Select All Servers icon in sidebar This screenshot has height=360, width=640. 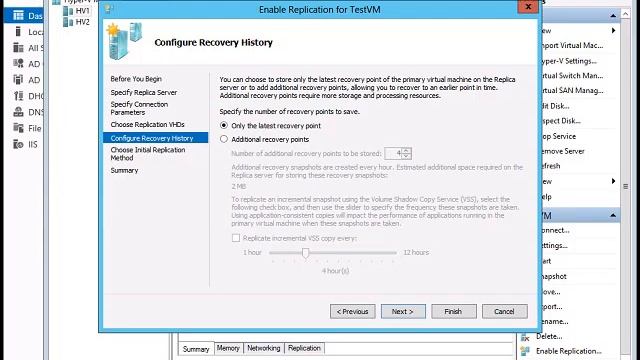pyautogui.click(x=18, y=48)
